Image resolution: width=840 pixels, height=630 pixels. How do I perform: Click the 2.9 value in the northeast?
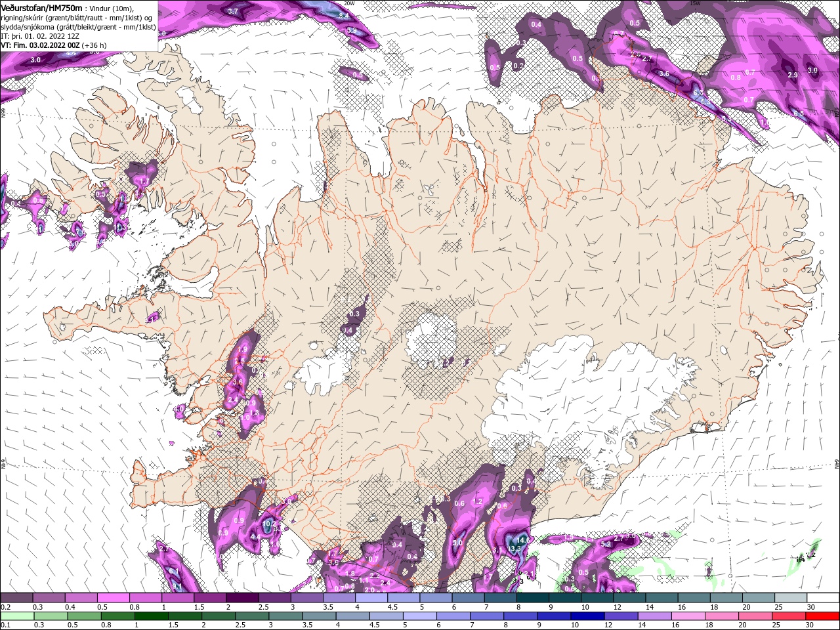tap(792, 75)
